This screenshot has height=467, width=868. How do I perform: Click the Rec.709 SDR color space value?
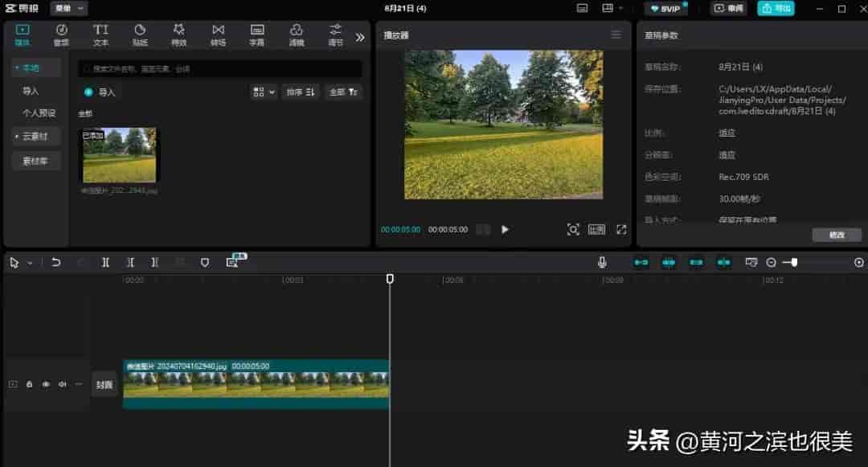[743, 177]
